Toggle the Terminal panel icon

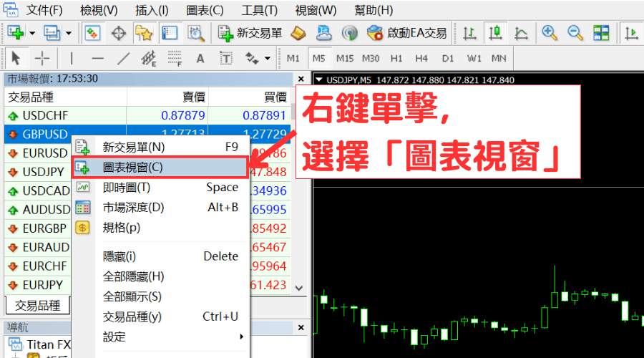coord(169,33)
